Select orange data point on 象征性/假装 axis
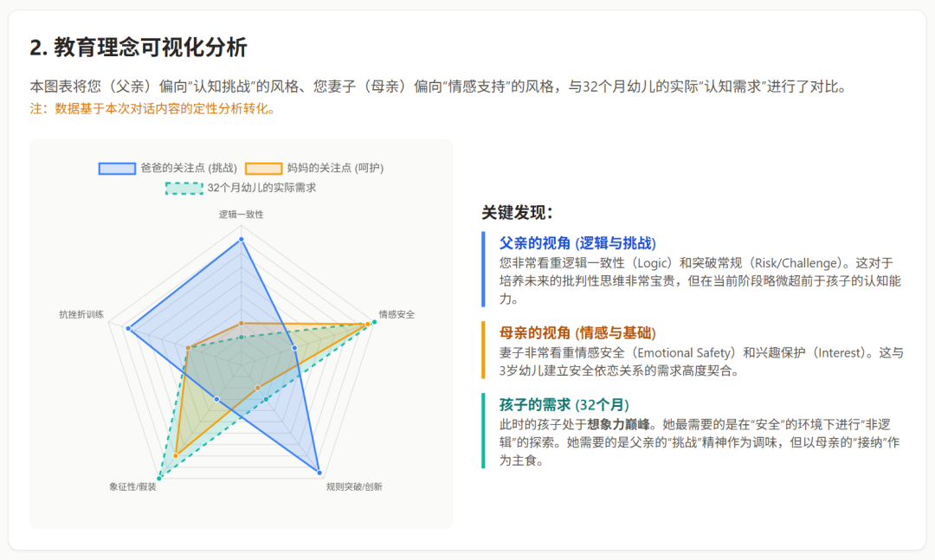 click(176, 455)
